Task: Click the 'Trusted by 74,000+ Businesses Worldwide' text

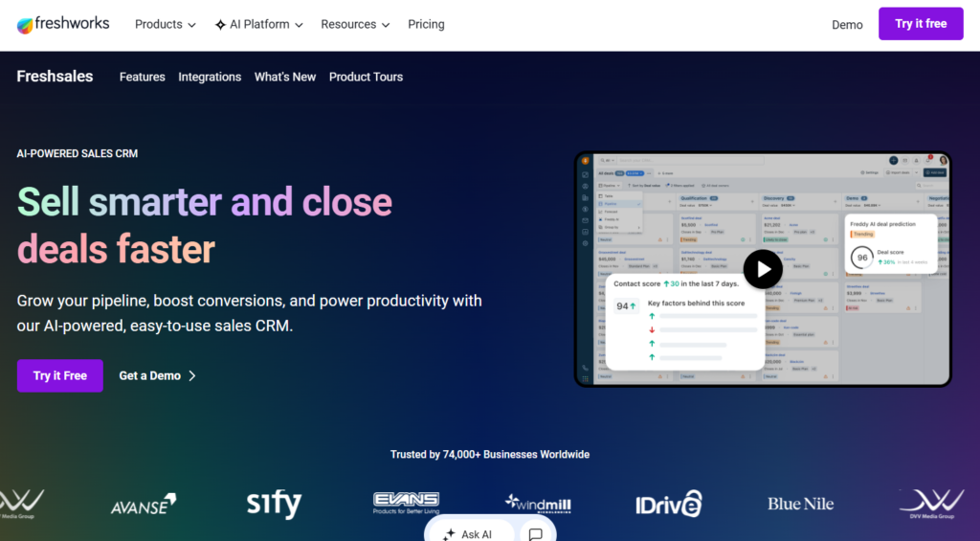Action: [490, 455]
